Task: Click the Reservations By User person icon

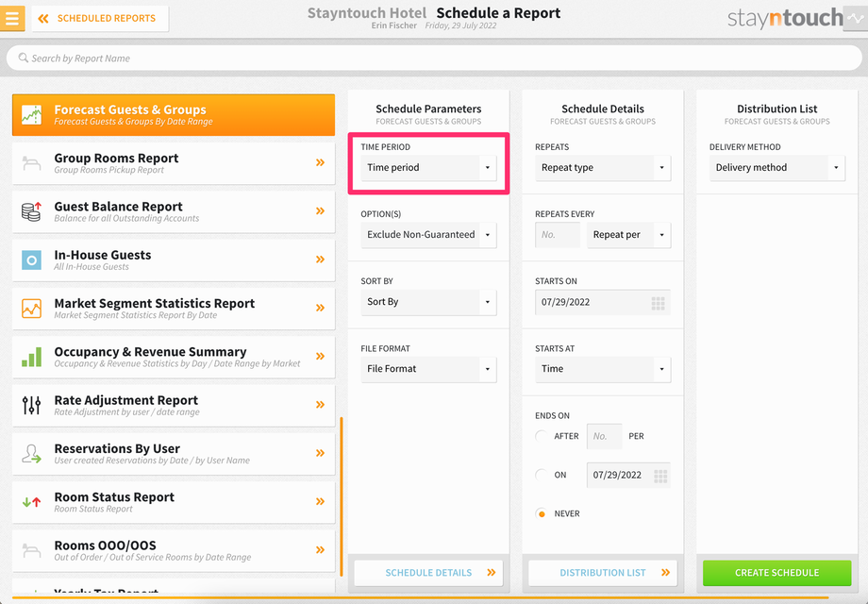Action: tap(31, 453)
